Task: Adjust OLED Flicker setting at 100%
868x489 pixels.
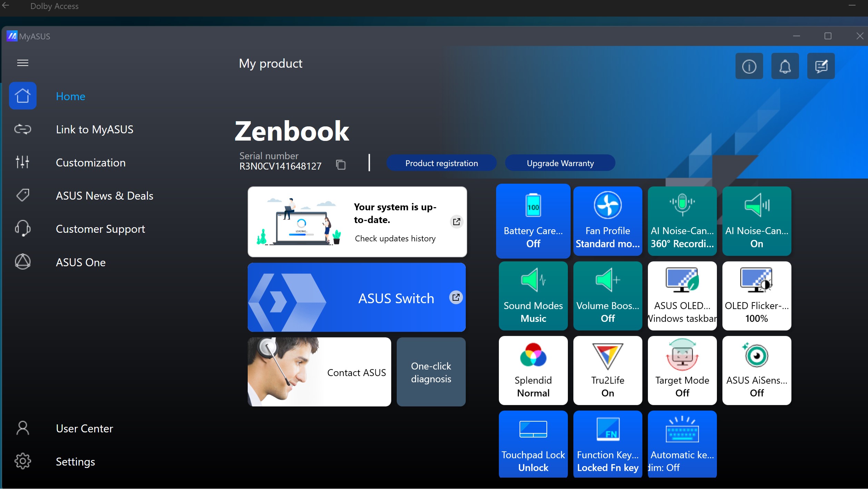Action: click(756, 296)
